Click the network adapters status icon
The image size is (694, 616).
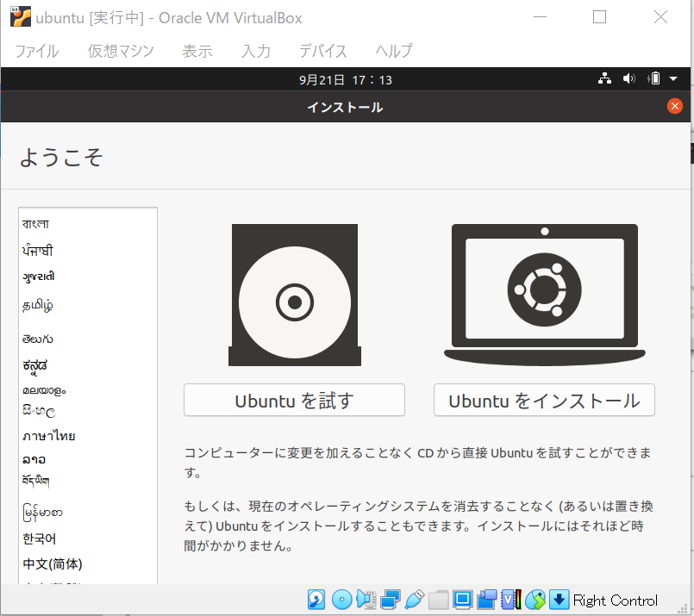390,600
